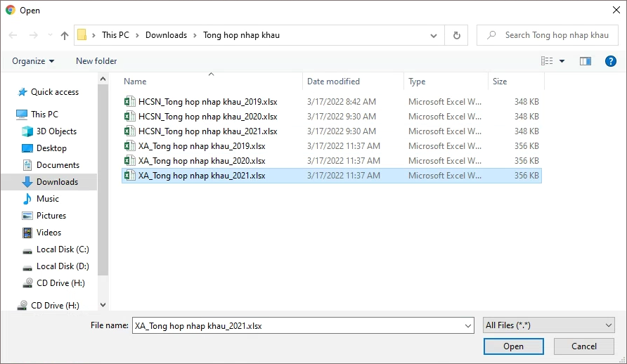Sort files by Date modified column
Viewport: 627px width, 364px height.
tap(333, 82)
